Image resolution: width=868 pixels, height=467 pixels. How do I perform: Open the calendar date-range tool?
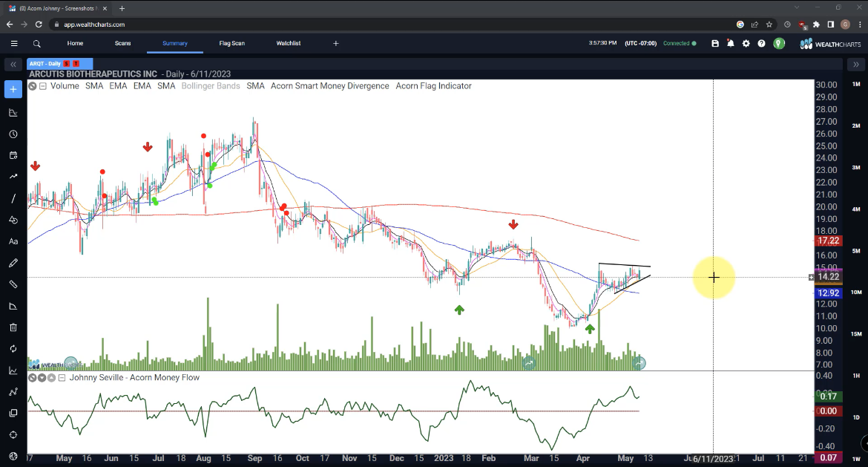pos(13,156)
